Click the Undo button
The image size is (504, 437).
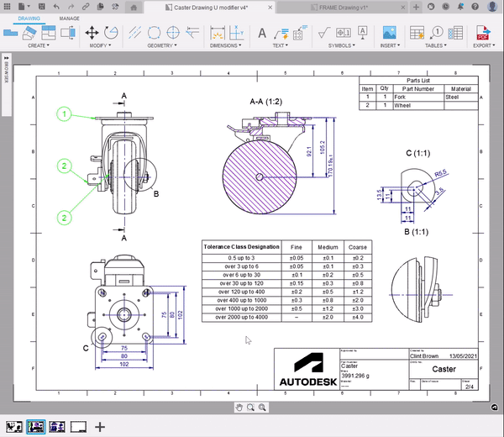click(x=56, y=6)
